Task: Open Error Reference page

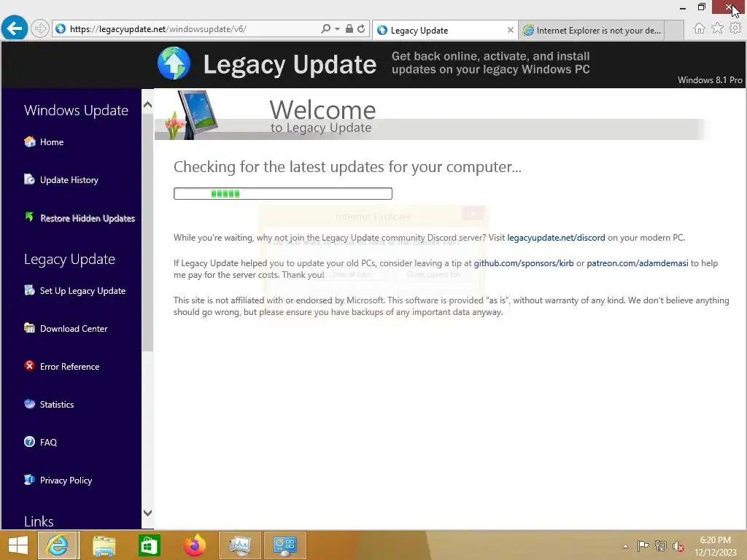Action: [69, 367]
